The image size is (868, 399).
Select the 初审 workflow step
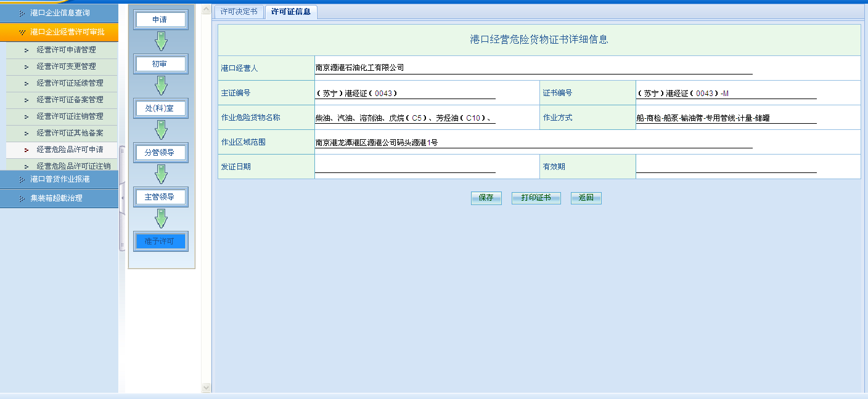pyautogui.click(x=160, y=64)
